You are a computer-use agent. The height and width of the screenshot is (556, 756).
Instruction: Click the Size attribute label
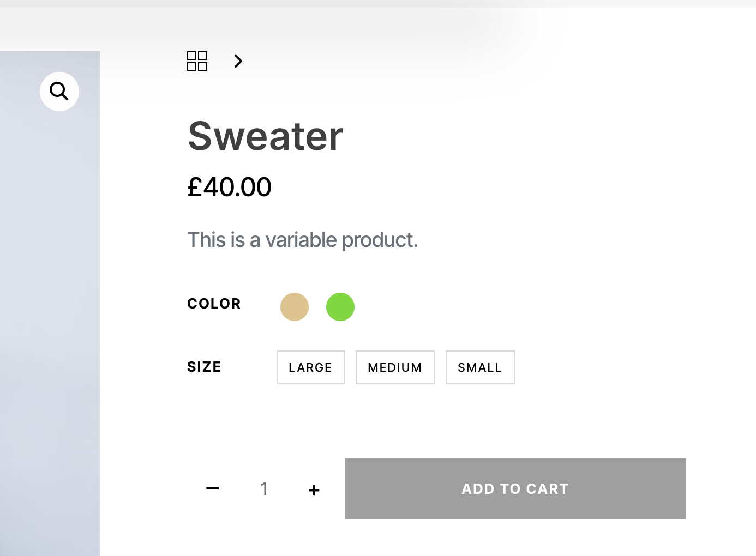click(x=205, y=367)
